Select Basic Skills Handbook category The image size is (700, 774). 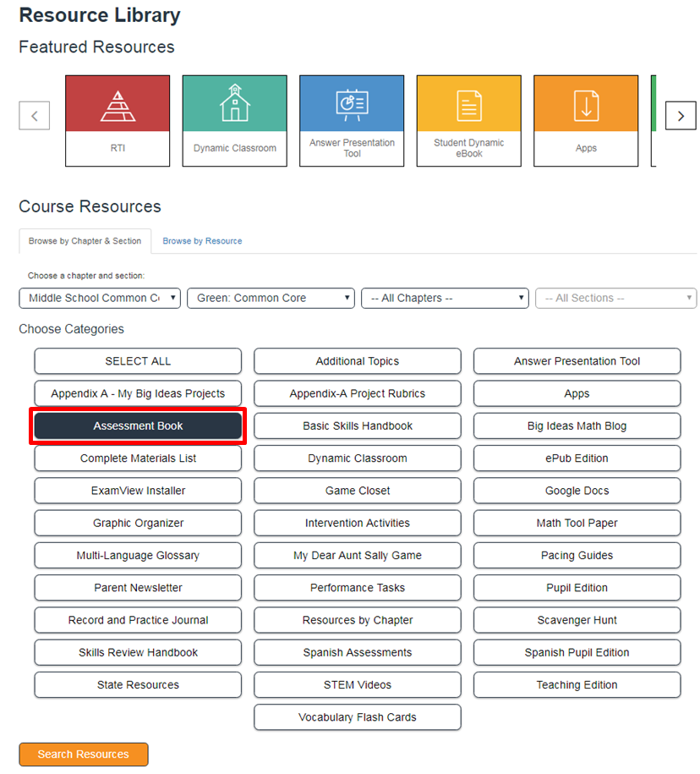pyautogui.click(x=358, y=426)
